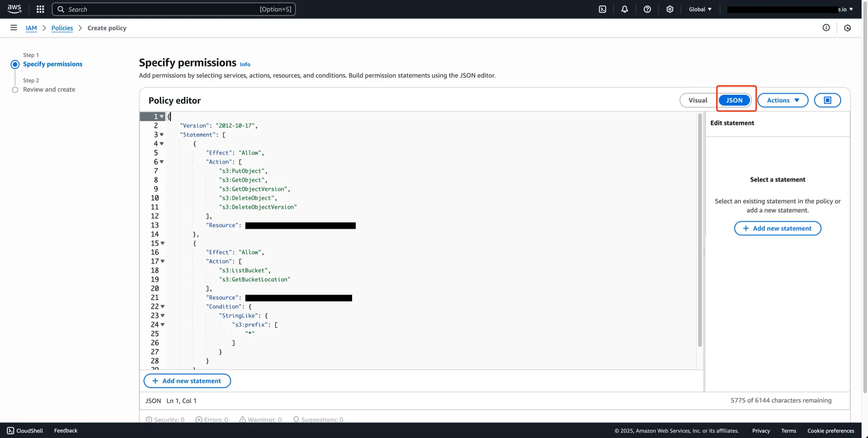Open Feedback in the footer
The image size is (868, 438).
[x=66, y=431]
